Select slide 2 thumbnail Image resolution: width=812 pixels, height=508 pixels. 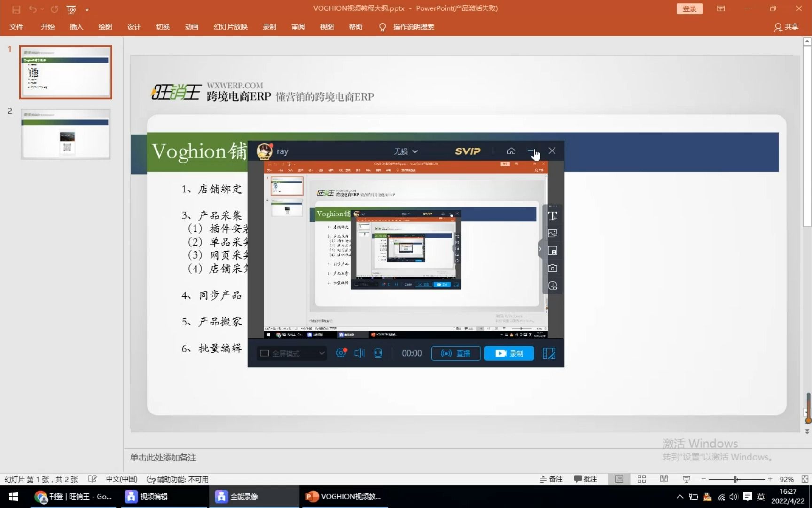click(x=66, y=134)
